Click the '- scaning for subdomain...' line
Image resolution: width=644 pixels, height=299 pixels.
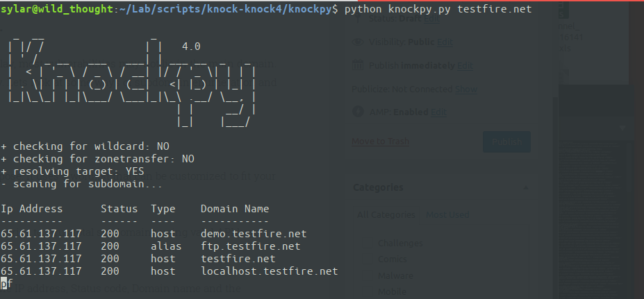click(82, 184)
